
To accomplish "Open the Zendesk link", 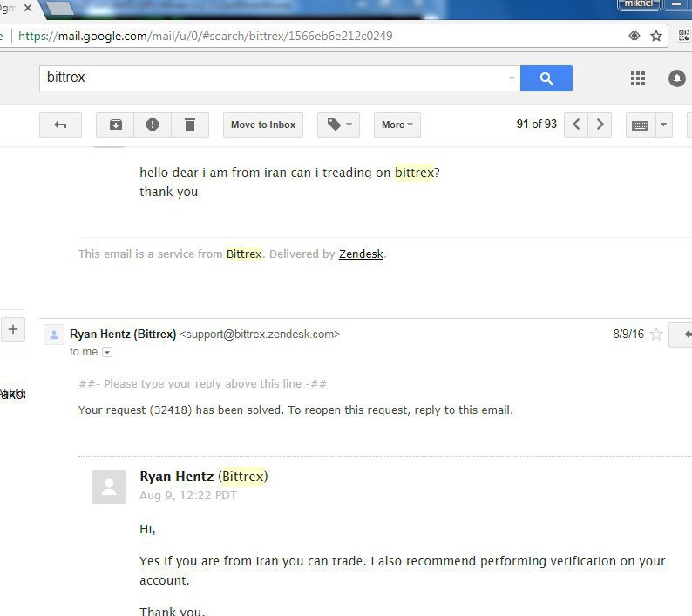I will [x=361, y=254].
